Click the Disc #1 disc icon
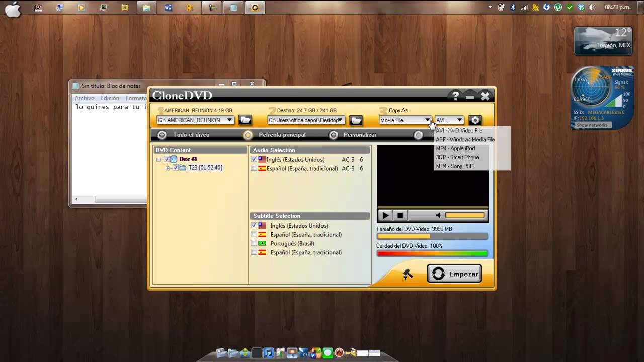644x362 pixels. pyautogui.click(x=174, y=159)
